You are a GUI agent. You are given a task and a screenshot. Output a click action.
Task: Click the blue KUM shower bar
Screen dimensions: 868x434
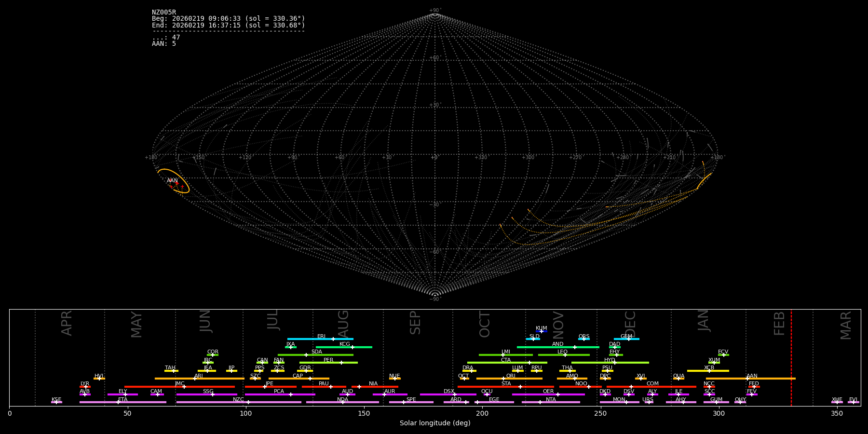(x=542, y=331)
